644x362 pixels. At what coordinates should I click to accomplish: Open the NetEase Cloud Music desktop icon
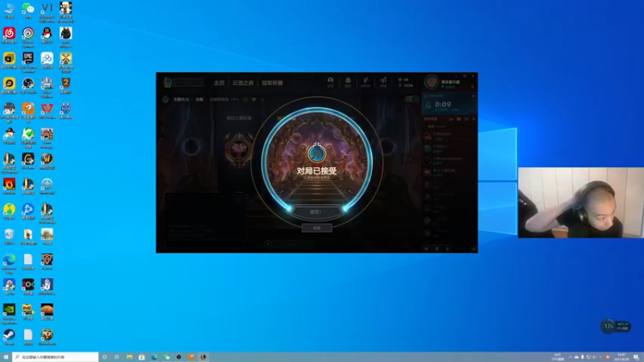9,35
